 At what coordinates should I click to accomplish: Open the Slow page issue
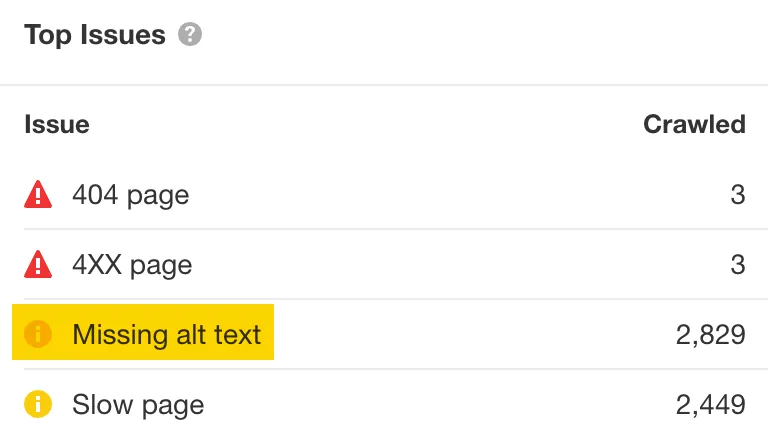(138, 405)
